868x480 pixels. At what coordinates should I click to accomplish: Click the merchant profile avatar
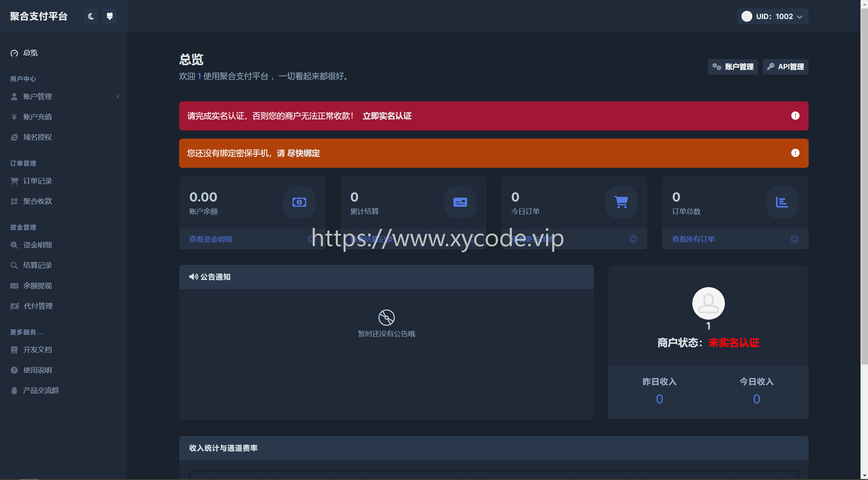708,303
